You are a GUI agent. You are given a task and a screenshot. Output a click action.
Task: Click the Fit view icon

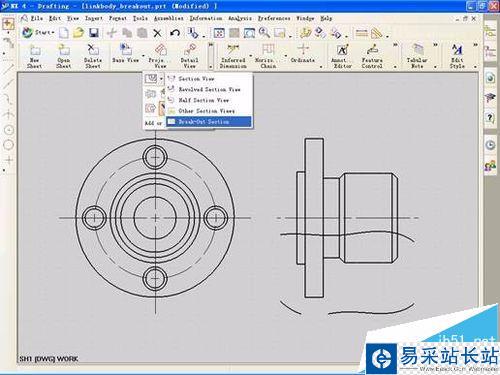pyautogui.click(x=219, y=33)
